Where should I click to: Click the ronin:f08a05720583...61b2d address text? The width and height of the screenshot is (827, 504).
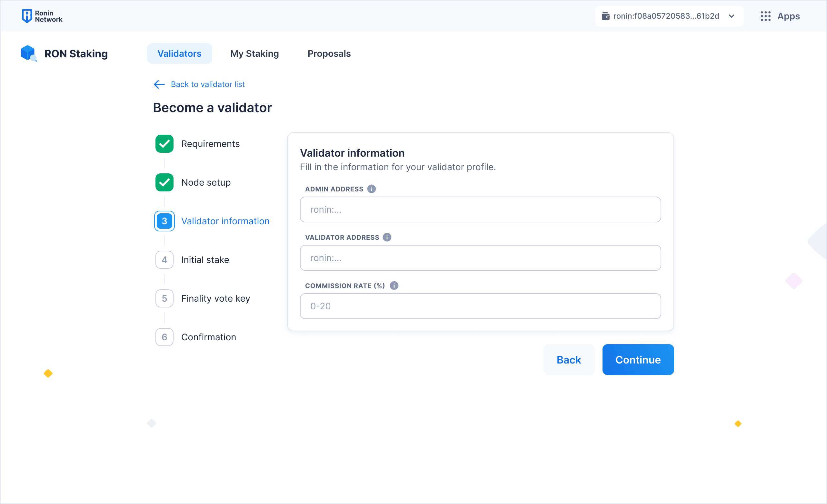click(x=666, y=16)
